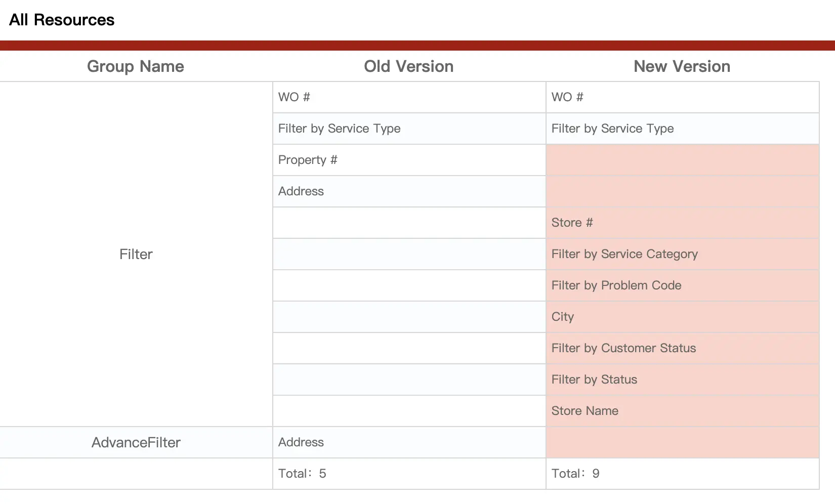
Task: Click the "Total: 9" cell
Action: click(683, 474)
